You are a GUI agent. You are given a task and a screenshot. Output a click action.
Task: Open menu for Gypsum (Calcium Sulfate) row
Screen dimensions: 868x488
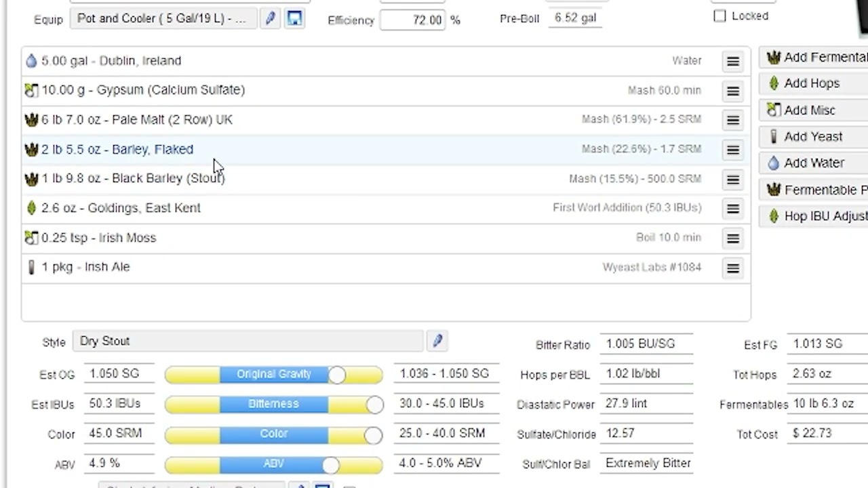[733, 91]
